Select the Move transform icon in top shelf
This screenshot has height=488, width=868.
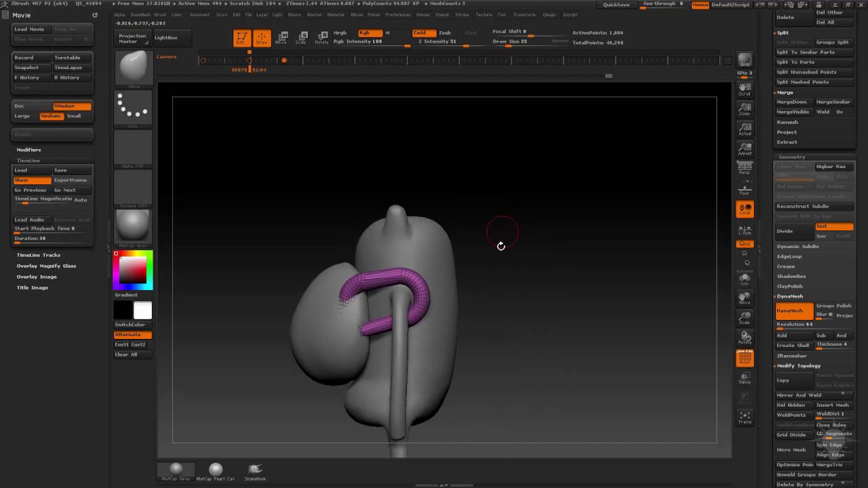281,38
